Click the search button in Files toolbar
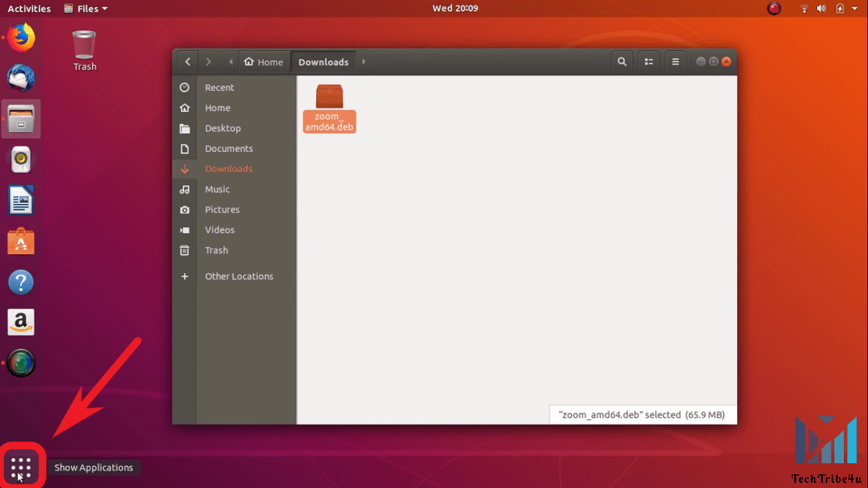This screenshot has height=488, width=868. [622, 62]
